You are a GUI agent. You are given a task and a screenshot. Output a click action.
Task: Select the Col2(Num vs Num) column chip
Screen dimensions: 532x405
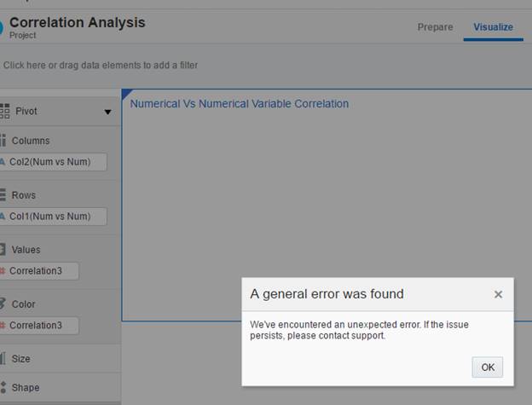coord(55,162)
